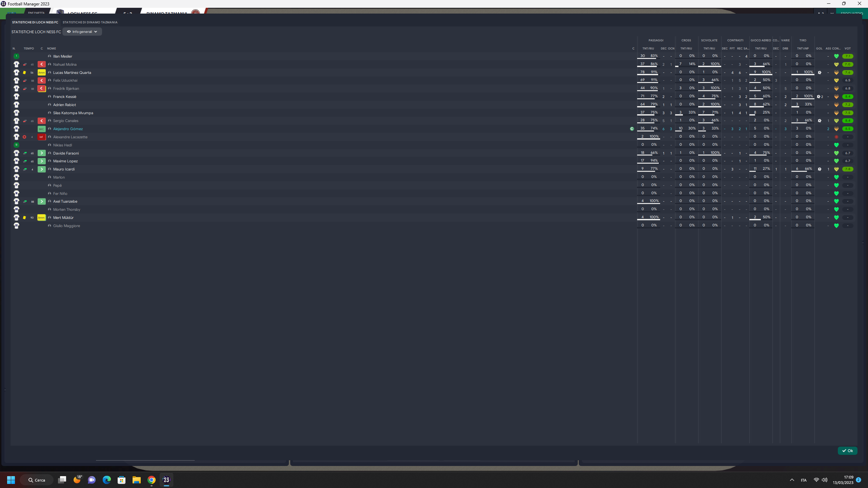Click the GIOCO AEREO column group header
Image resolution: width=868 pixels, height=488 pixels.
761,40
